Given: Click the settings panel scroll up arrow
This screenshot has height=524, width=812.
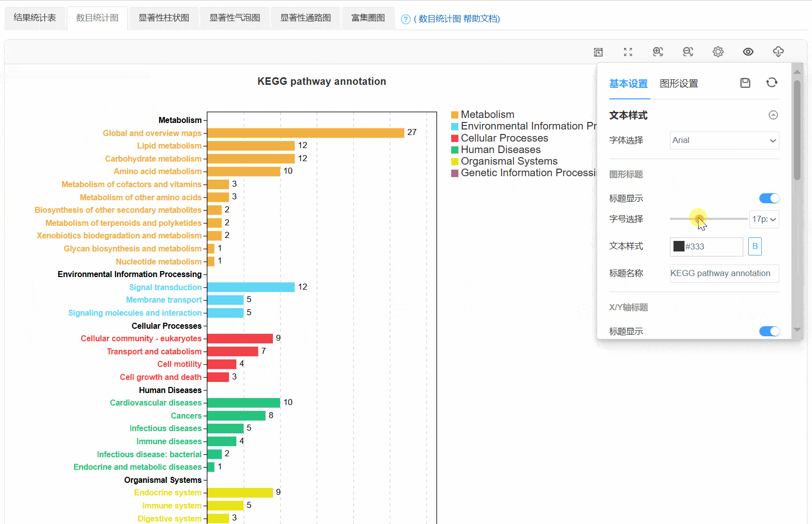Looking at the screenshot, I should (797, 72).
